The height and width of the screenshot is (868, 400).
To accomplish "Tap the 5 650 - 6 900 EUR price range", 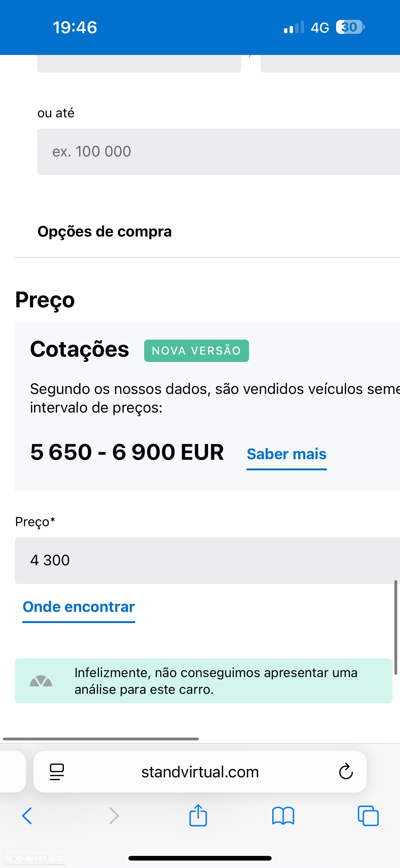I will click(127, 452).
